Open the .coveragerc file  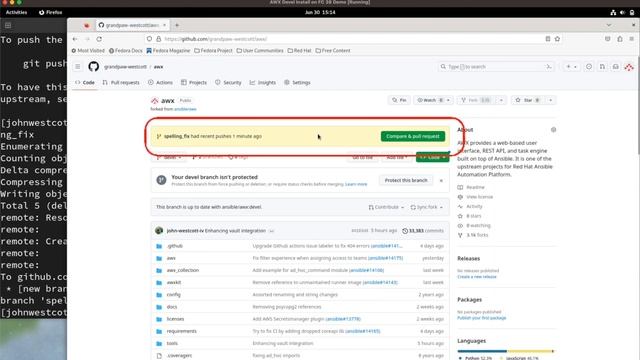pos(179,356)
